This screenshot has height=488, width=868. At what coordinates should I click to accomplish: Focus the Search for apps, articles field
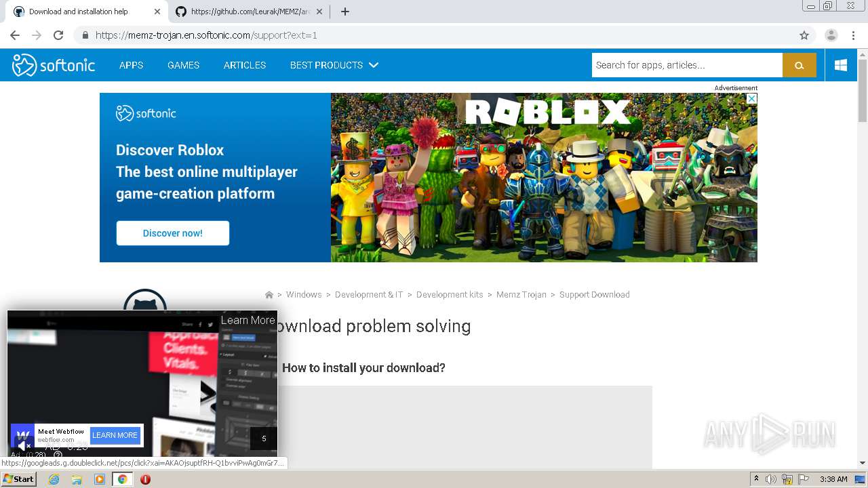pyautogui.click(x=687, y=65)
